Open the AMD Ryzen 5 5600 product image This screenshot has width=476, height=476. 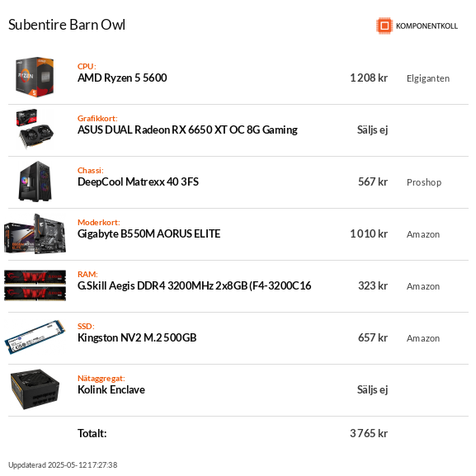35,77
